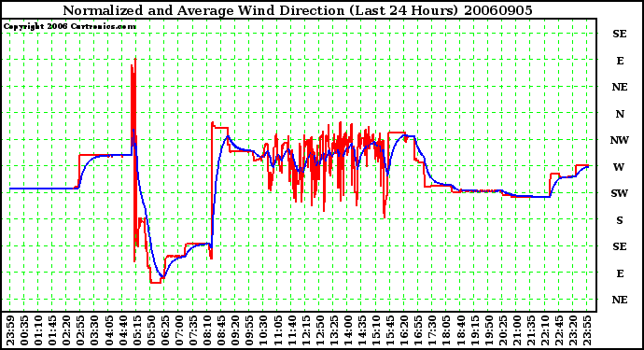
Task: Click the '04:05' time label
Action: click(x=109, y=330)
